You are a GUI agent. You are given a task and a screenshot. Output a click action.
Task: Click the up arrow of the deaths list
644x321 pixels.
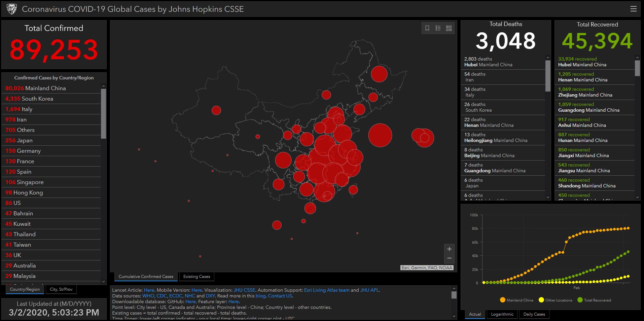[548, 58]
